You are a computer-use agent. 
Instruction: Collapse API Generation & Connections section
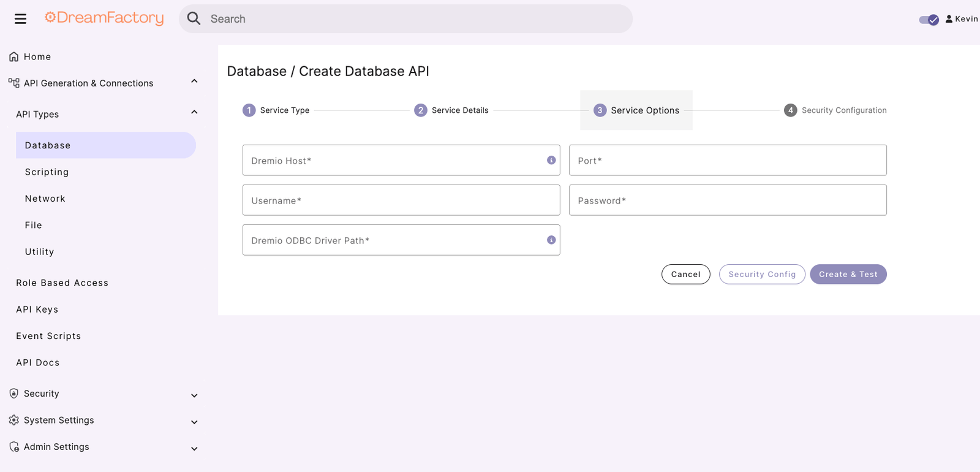click(194, 82)
